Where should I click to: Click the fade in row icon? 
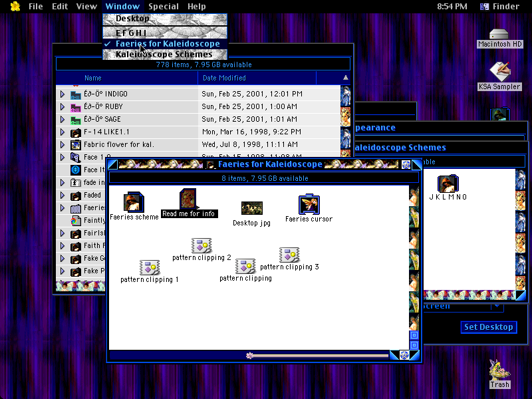[x=75, y=183]
